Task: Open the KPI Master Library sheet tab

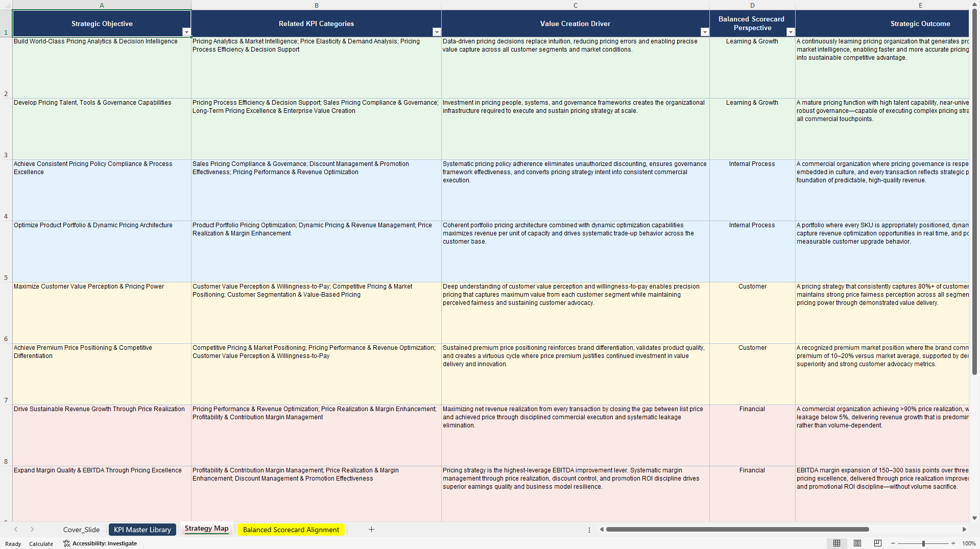Action: click(x=142, y=530)
